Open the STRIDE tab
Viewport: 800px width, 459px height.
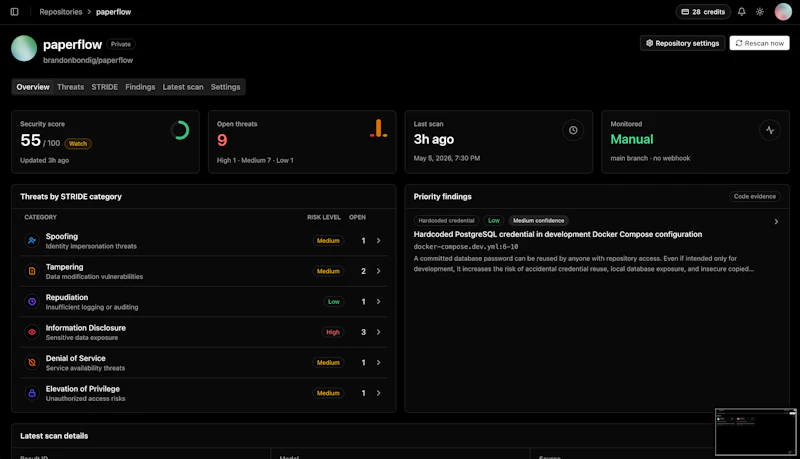[105, 87]
